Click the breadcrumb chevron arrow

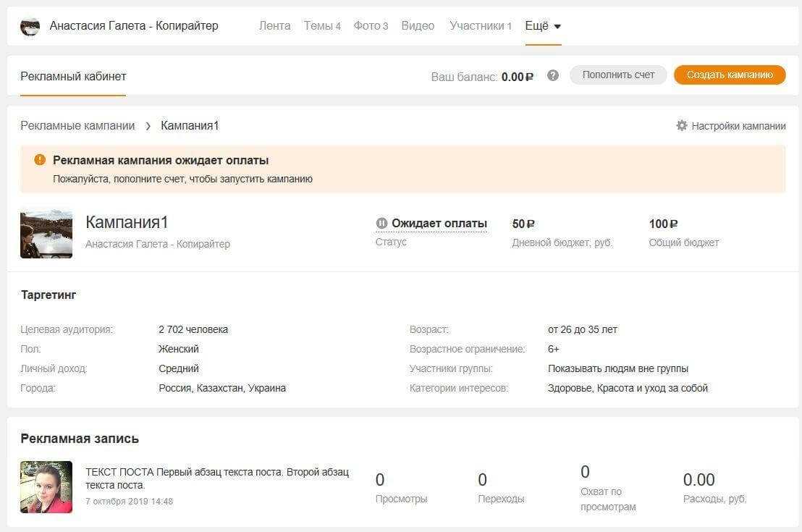point(148,126)
